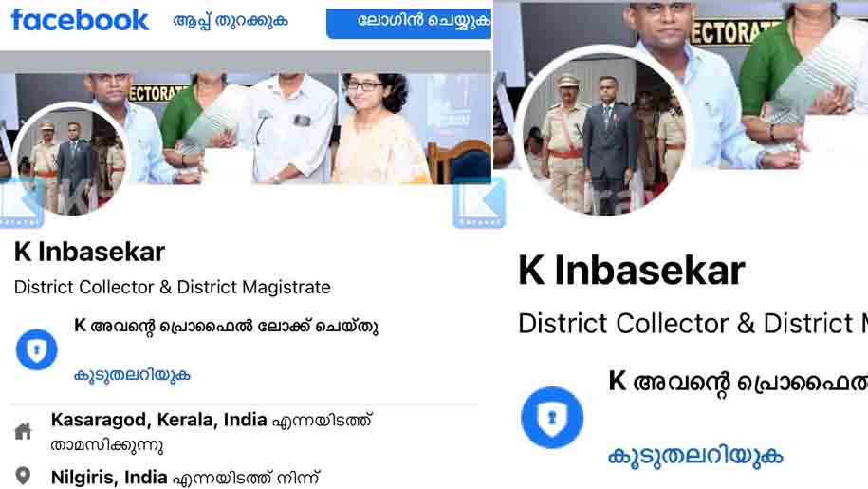
Task: Open the കൂടുതലറിയുക learn more link on left
Action: (132, 375)
